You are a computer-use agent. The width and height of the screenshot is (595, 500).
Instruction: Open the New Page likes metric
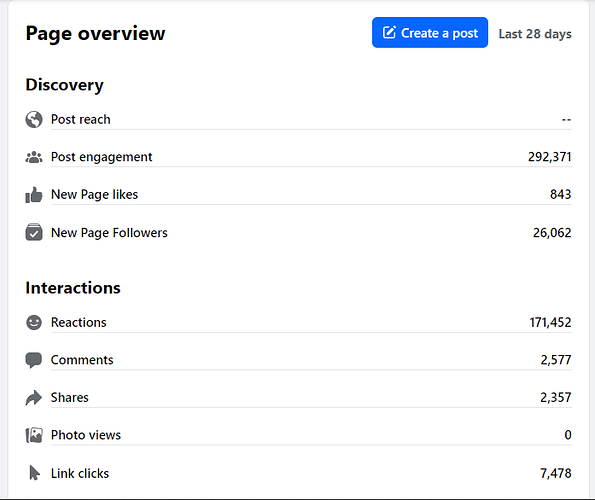pos(299,195)
